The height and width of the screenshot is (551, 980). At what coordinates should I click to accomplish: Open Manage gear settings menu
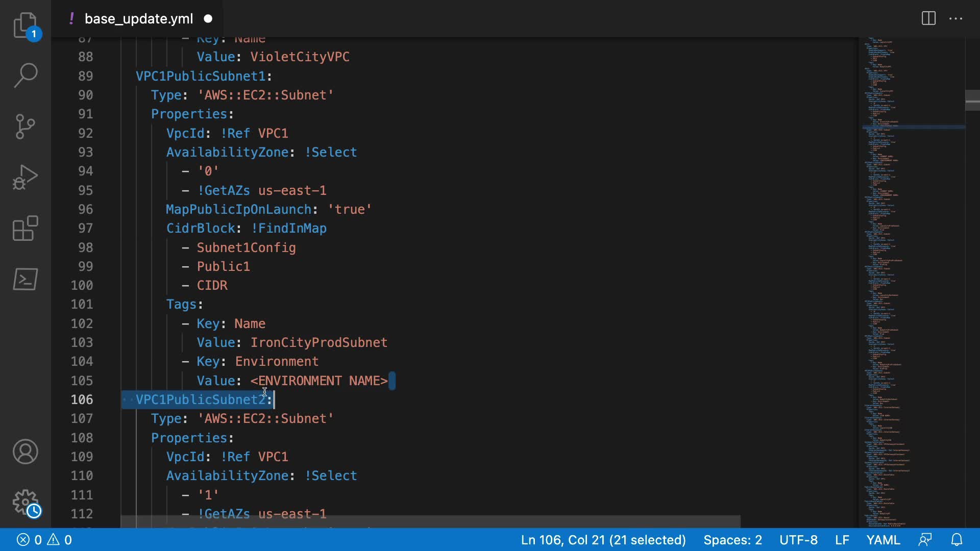point(25,503)
